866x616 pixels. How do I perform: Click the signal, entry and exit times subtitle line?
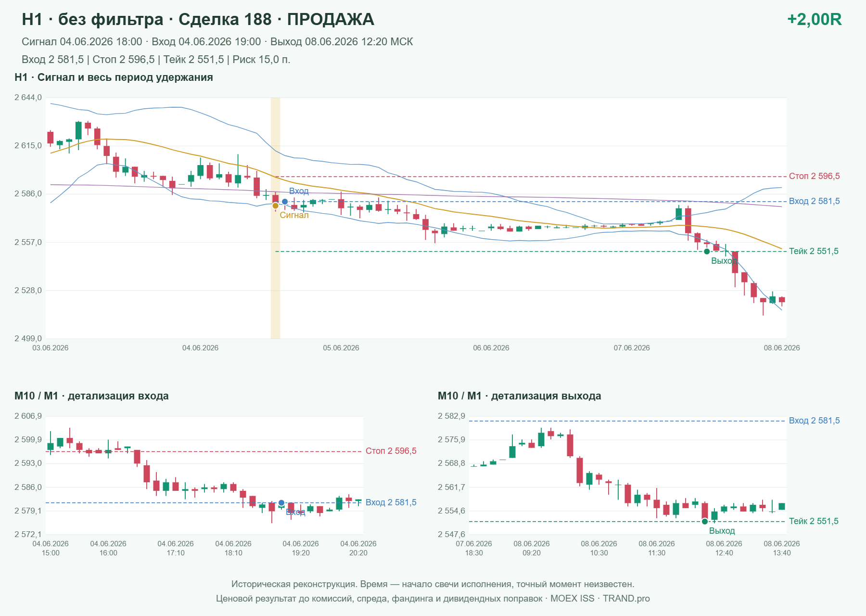(x=217, y=42)
